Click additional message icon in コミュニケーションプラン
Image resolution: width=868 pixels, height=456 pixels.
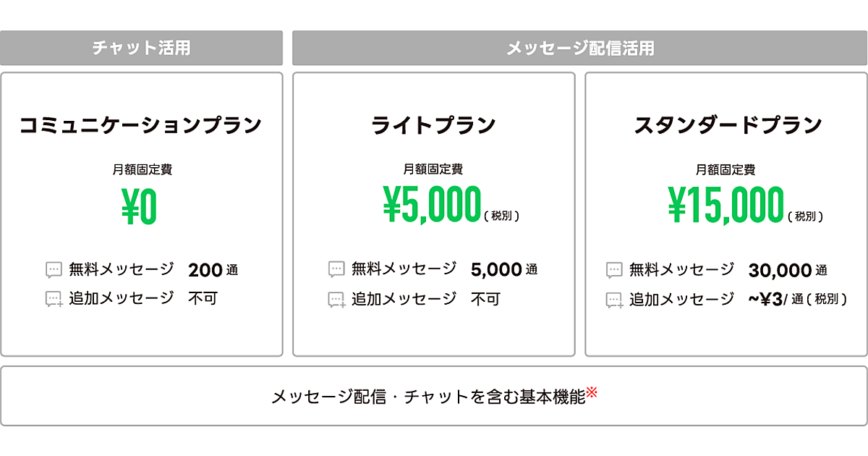pyautogui.click(x=54, y=299)
